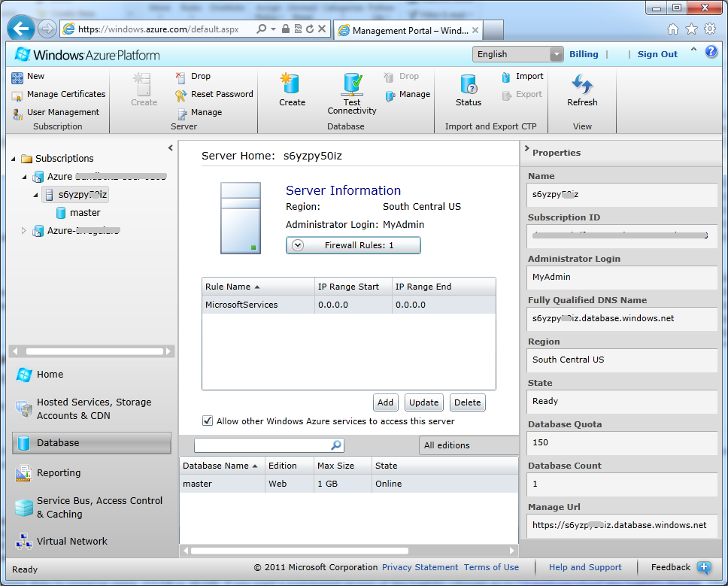
Task: Run Test Connectivity on database
Action: coord(351,93)
